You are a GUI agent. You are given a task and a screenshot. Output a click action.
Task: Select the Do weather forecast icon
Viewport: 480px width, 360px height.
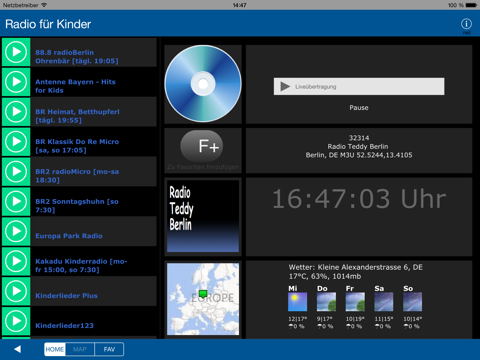click(326, 302)
